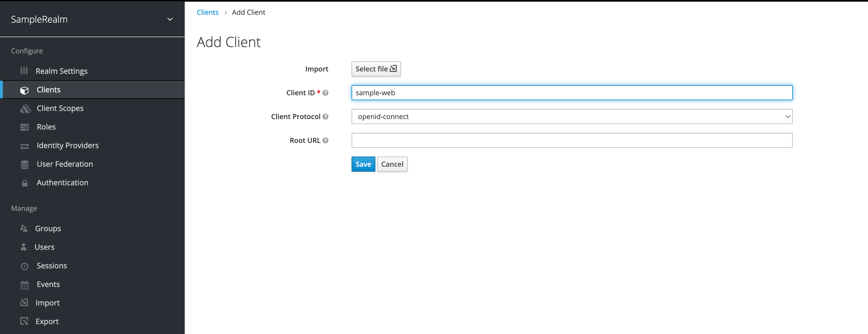Cancel adding the client

point(392,164)
